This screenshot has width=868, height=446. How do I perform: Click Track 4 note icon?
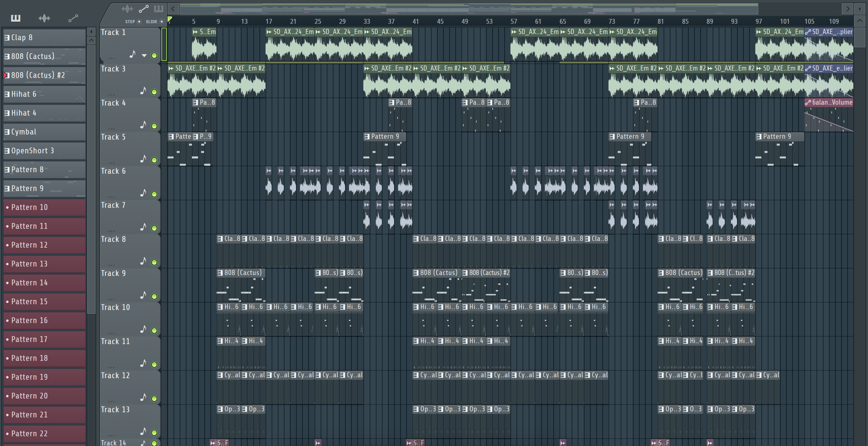click(143, 124)
